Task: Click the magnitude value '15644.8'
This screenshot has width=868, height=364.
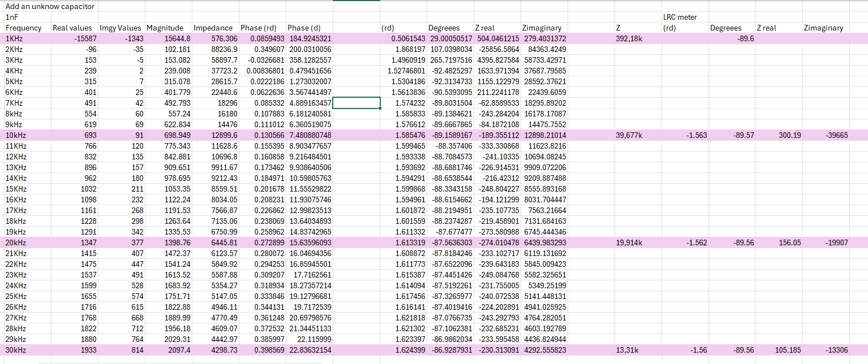Action: coord(178,38)
